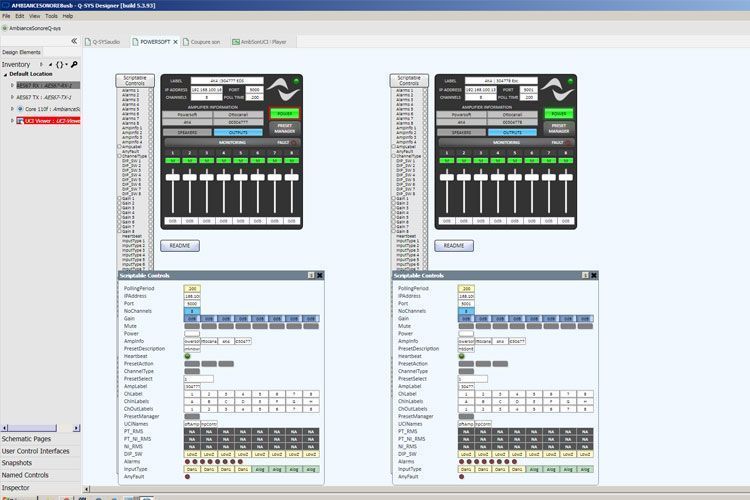Expand the AES67 TX tree item
This screenshot has width=750, height=500.
(x=12, y=97)
